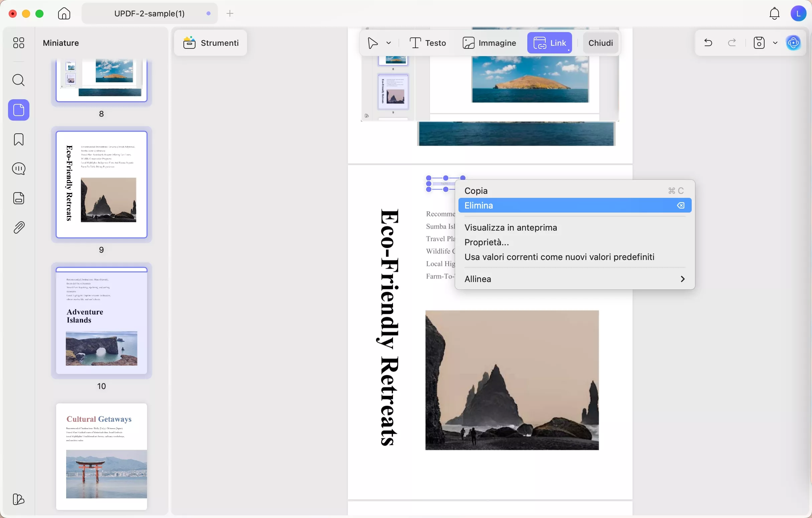Select the Adventure Islands page 10 thumbnail
Viewport: 812px width, 518px height.
(x=102, y=320)
